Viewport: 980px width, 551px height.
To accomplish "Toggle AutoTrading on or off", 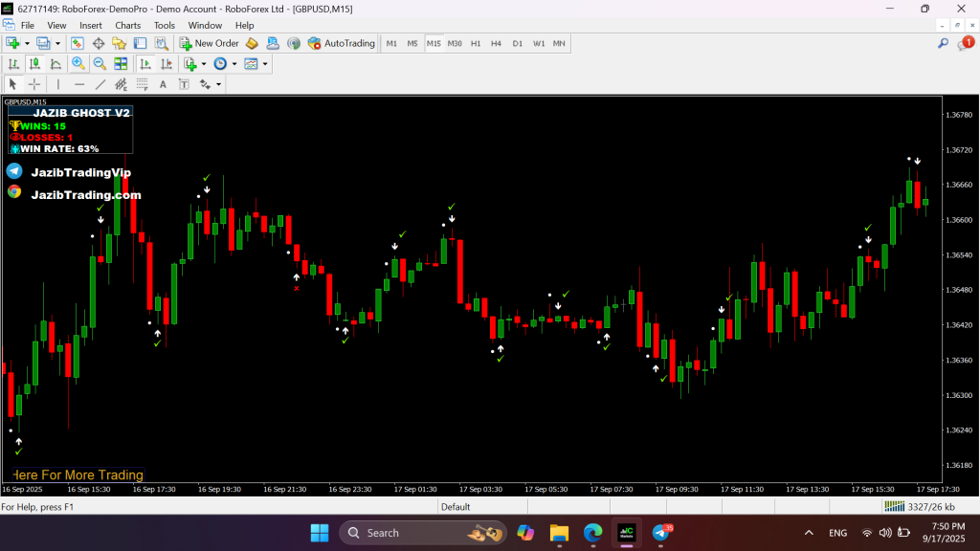I will point(342,43).
